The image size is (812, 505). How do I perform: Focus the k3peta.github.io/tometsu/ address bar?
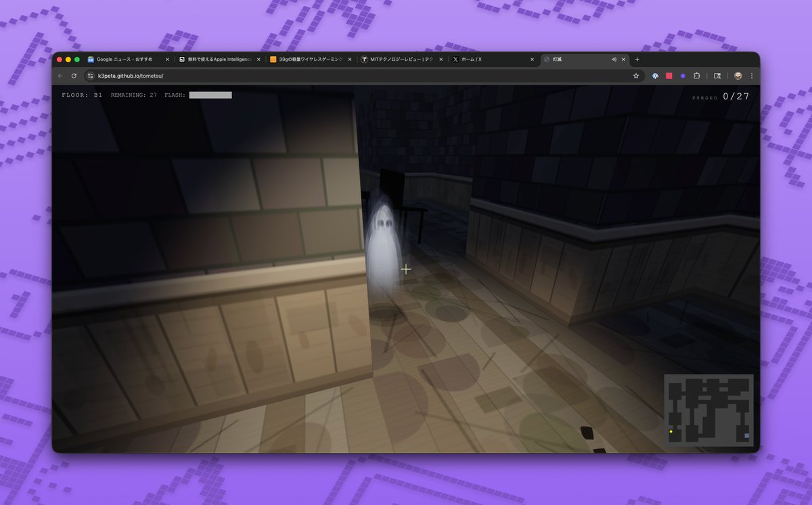click(x=363, y=76)
